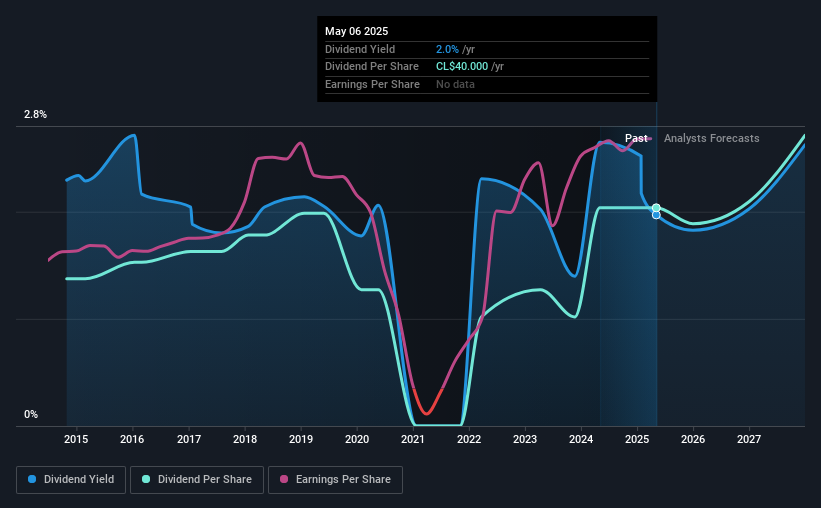
Task: Click the 2024 x-axis label
Action: [581, 439]
